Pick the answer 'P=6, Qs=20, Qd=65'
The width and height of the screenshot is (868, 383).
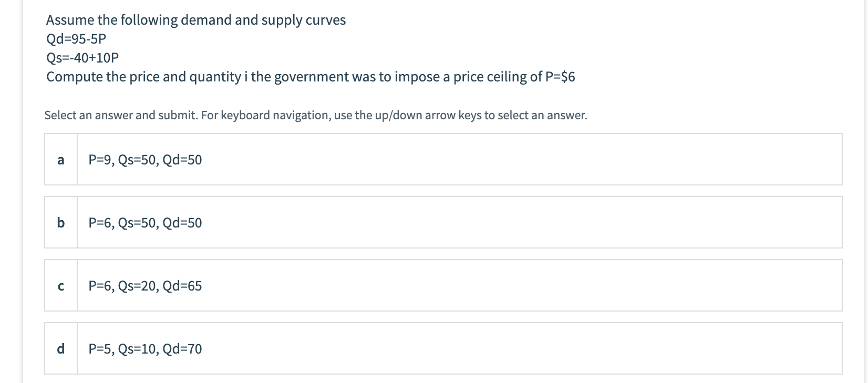[x=145, y=286]
